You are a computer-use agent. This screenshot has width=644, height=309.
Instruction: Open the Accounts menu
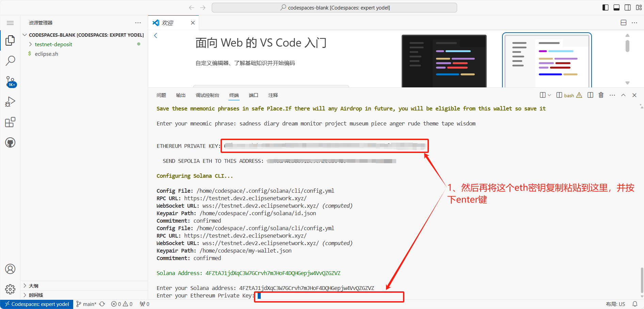click(x=10, y=269)
